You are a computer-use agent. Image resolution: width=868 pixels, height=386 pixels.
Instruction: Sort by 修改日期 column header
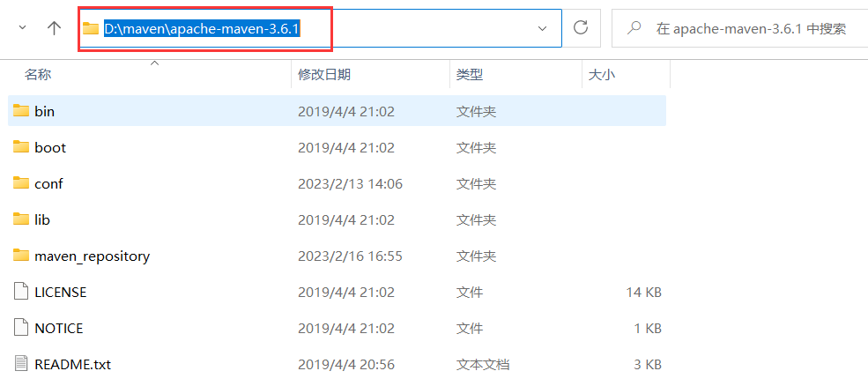pos(323,75)
